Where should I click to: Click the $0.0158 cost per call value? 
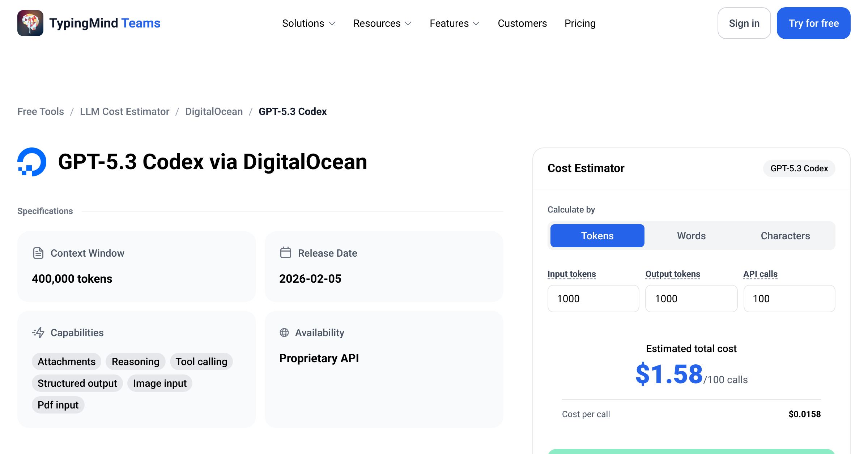[805, 414]
